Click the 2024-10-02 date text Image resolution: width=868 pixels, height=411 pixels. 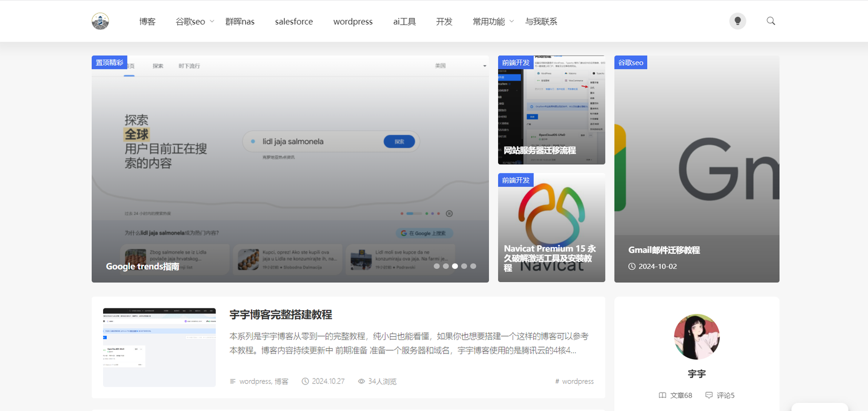pyautogui.click(x=658, y=266)
